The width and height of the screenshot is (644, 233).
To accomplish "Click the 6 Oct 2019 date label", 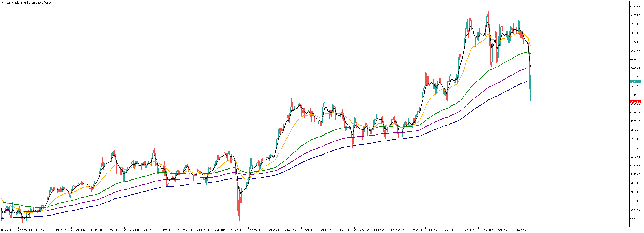I will pos(219,230).
